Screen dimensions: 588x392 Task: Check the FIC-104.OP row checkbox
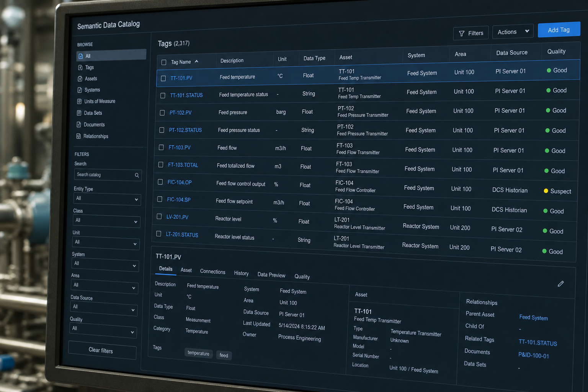[160, 182]
